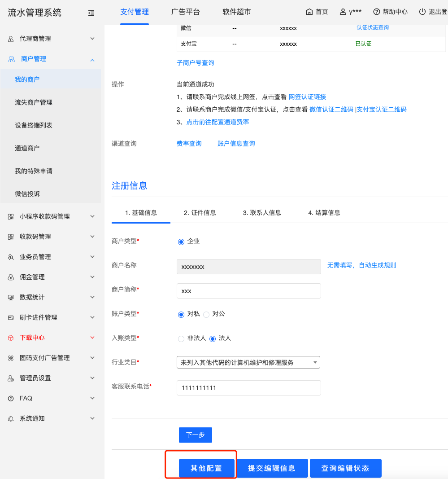Click the 小程序收款码管理 QR icon

pos(11,216)
